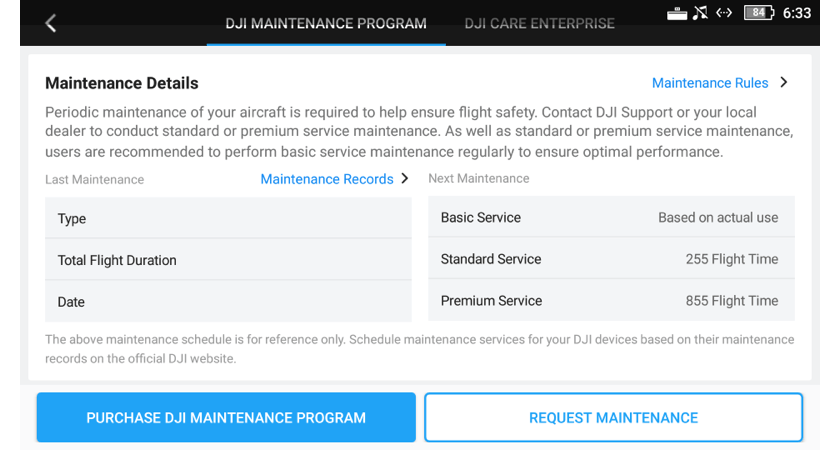The image size is (840, 450).
Task: Go back using the left arrow icon
Action: click(50, 23)
